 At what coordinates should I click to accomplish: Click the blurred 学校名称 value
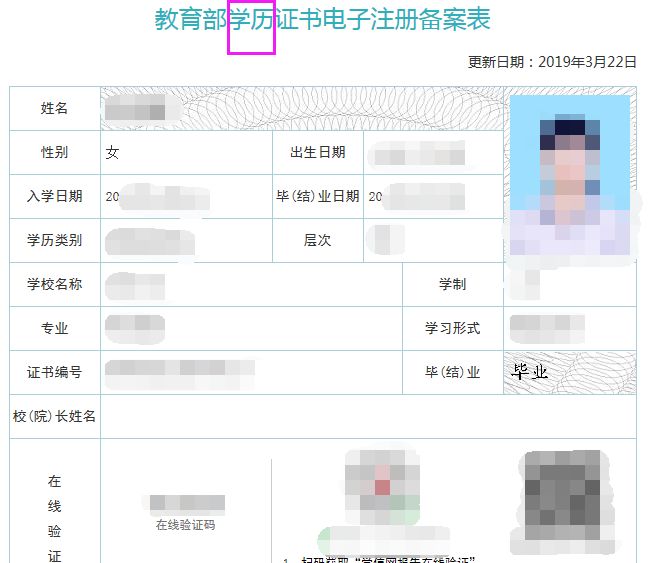click(x=135, y=286)
